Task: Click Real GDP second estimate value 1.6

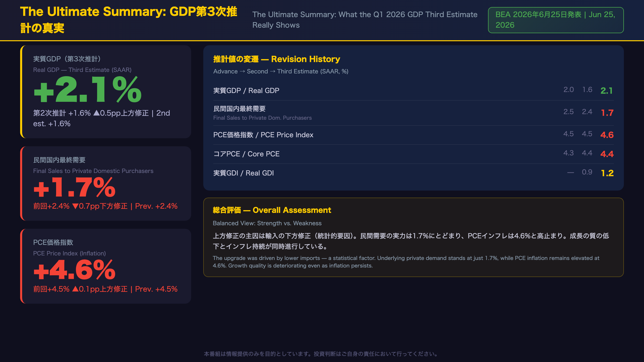Action: (587, 90)
